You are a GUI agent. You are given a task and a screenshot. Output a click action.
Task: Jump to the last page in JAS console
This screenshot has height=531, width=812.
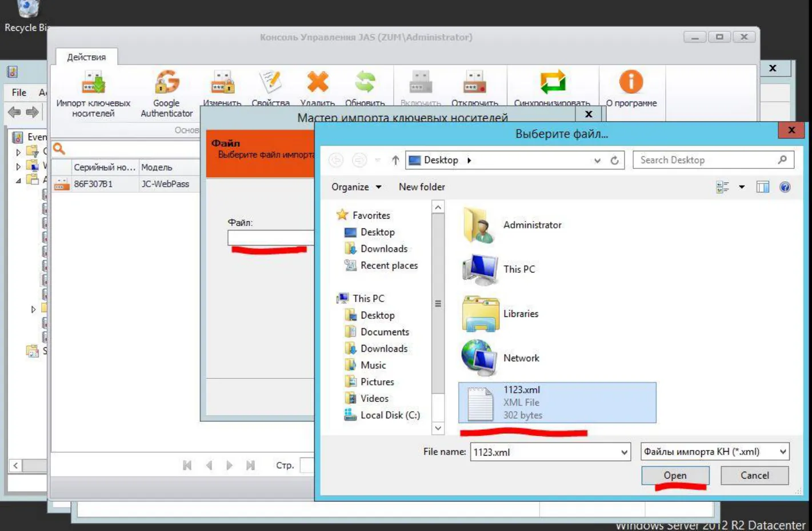pyautogui.click(x=250, y=465)
